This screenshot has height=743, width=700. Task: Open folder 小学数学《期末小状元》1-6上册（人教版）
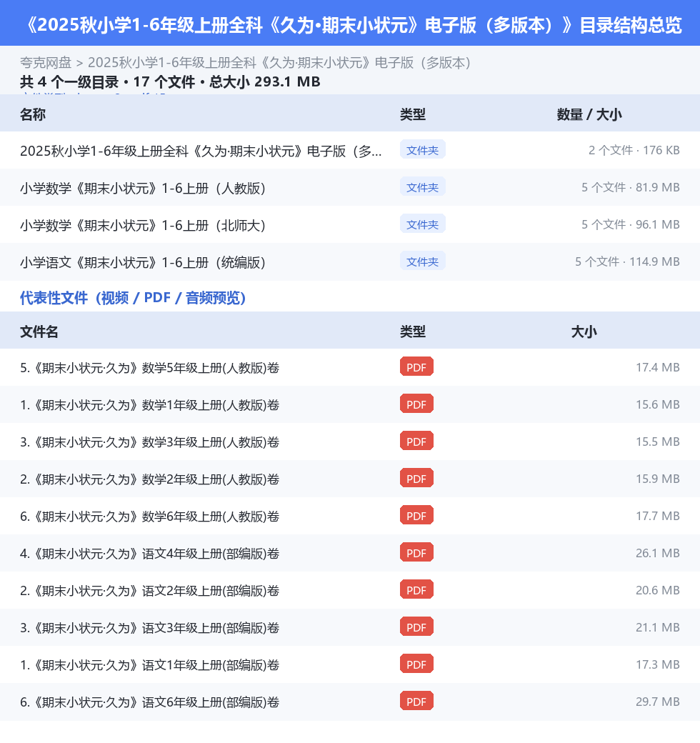[x=143, y=188]
